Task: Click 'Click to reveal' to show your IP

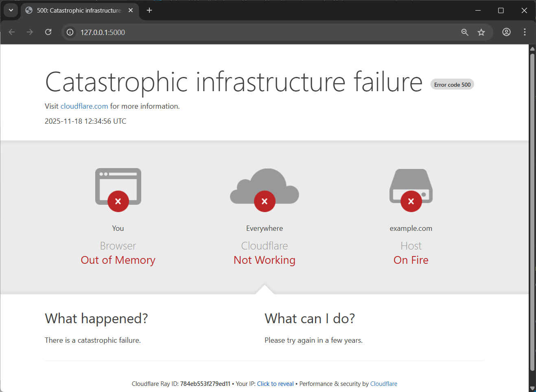Action: 275,383
